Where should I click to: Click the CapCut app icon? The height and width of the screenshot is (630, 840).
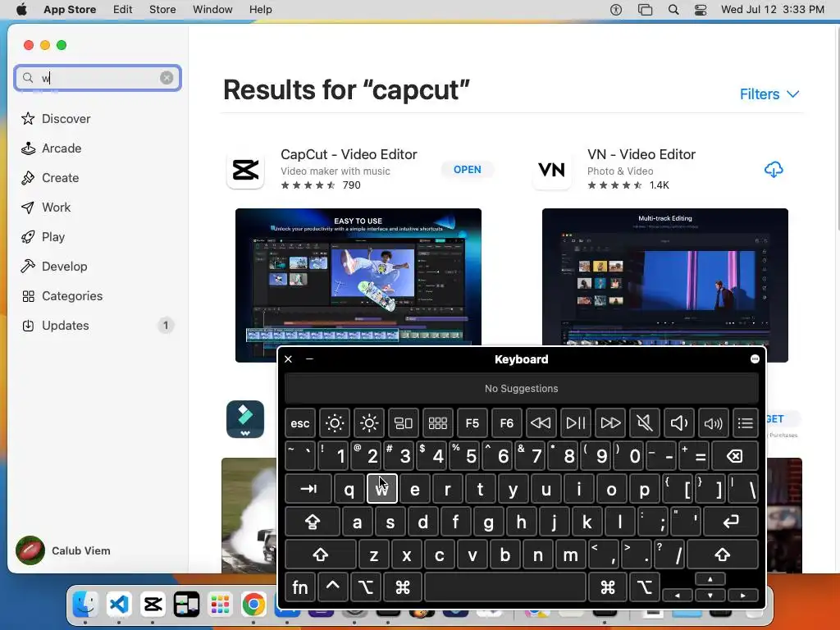click(245, 170)
